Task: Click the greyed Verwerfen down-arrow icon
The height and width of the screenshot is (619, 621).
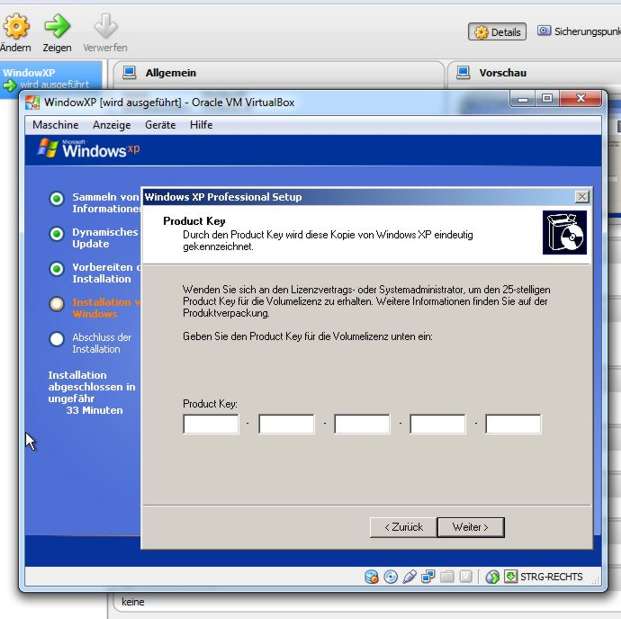Action: pos(106,26)
